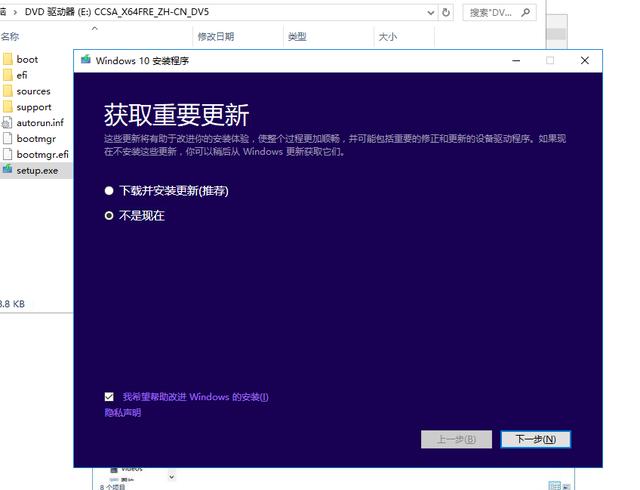Screen dimensions: 640x490
Task: Click the autorun.inf file icon
Action: (7, 122)
